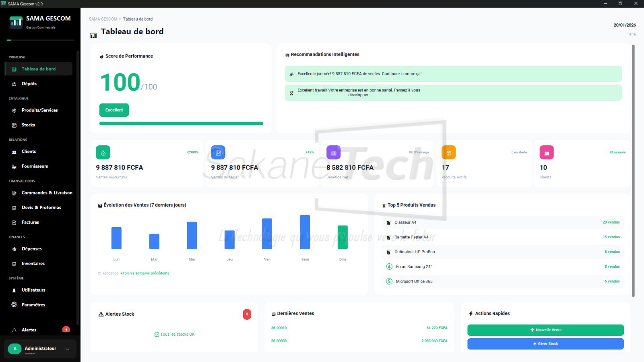Viewport: 644px width, 362px height.
Task: Click the Actions Rapides lightning icon
Action: pos(471,314)
